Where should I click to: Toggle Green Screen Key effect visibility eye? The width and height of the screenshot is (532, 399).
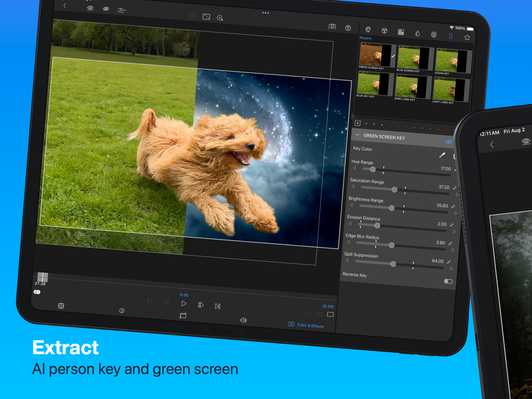coord(448,142)
